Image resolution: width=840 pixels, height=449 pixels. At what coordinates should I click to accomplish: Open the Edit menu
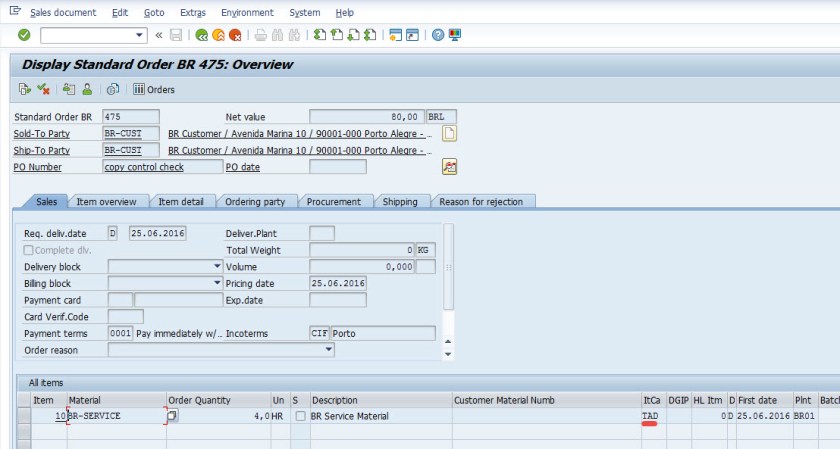tap(120, 12)
